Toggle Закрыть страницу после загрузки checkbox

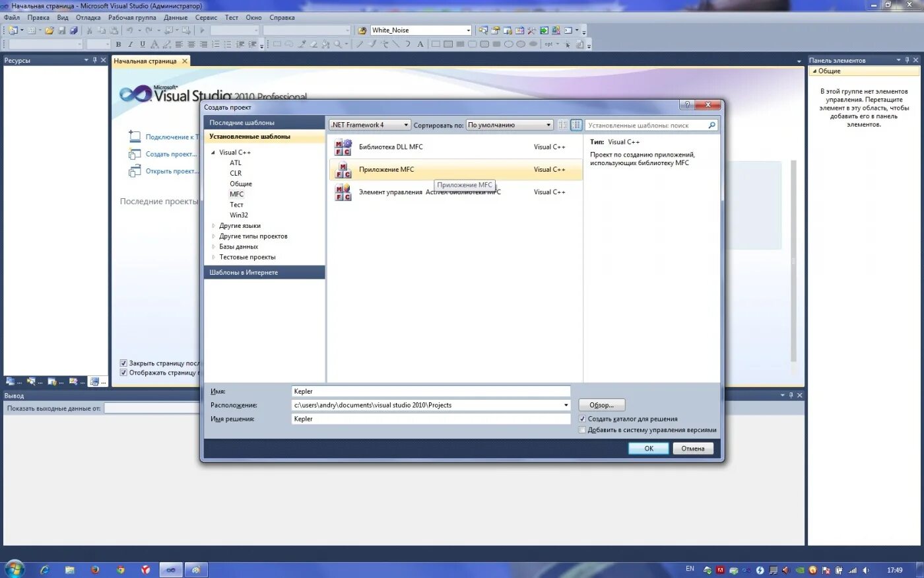click(x=123, y=363)
